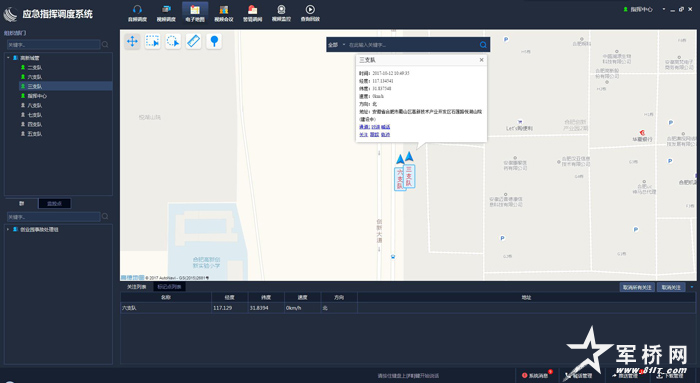Viewport: 700px width, 383px height.
Task: Select the map pin marker tool
Action: point(214,42)
